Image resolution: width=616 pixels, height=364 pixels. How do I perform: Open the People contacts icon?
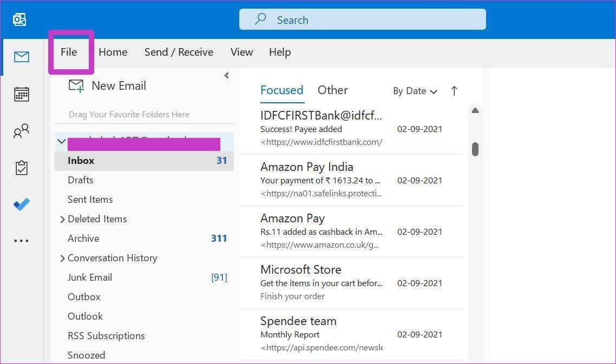(21, 131)
